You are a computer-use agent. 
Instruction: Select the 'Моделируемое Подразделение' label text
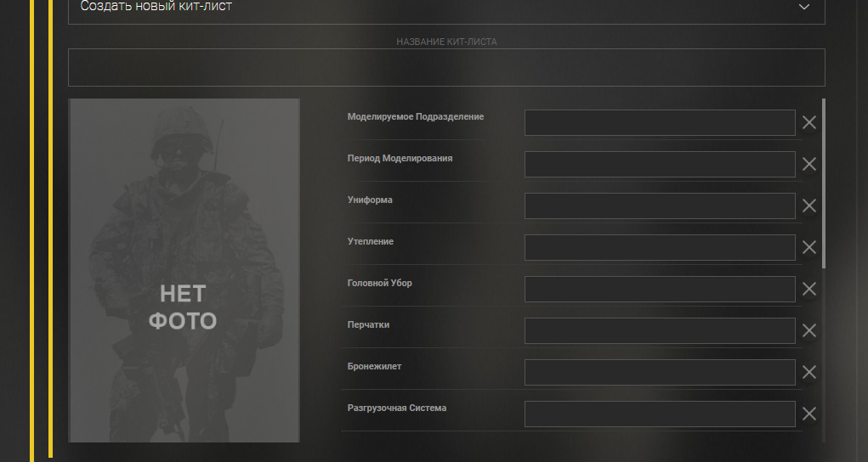(415, 116)
